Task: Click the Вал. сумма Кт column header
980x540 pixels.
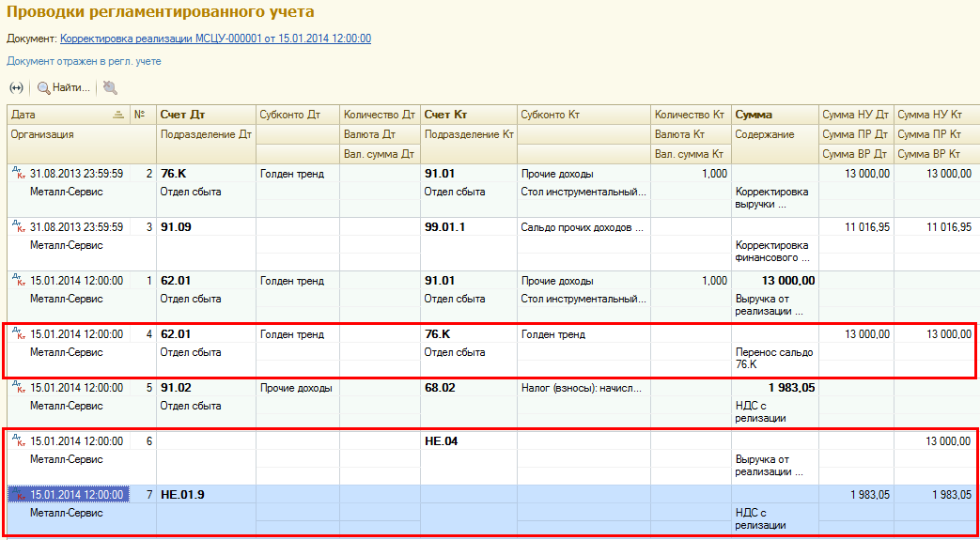Action: coord(692,154)
